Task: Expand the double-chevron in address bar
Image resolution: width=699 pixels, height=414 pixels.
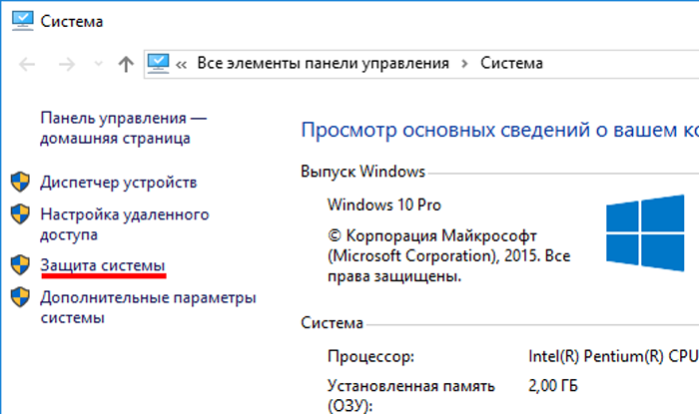Action: (181, 65)
